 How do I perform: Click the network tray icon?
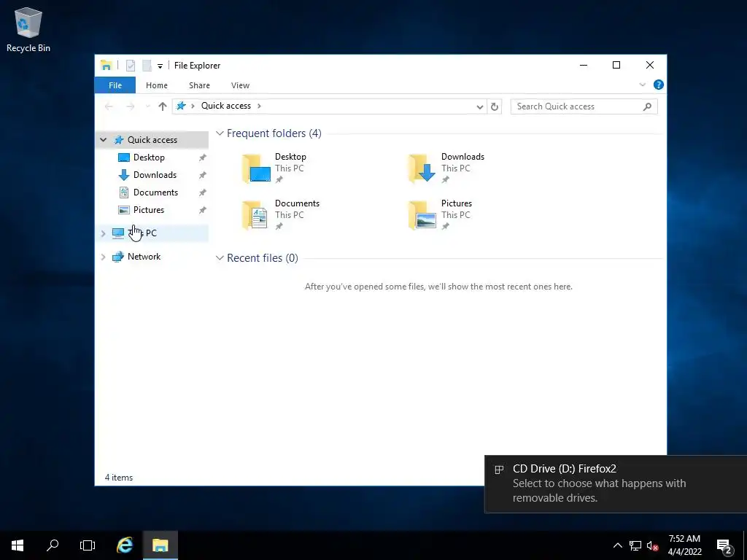(635, 545)
